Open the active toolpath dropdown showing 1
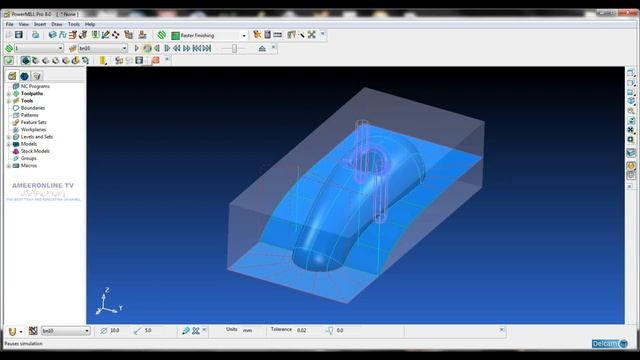 [x=60, y=48]
